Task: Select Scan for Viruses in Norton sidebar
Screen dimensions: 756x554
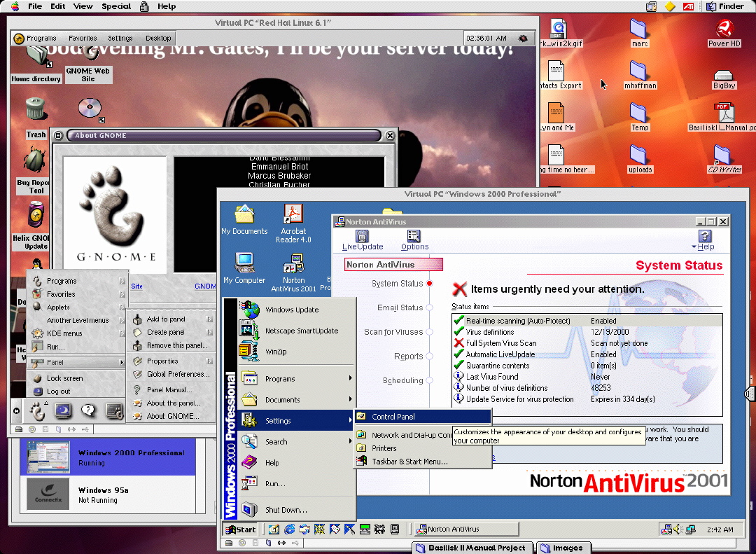Action: tap(398, 332)
